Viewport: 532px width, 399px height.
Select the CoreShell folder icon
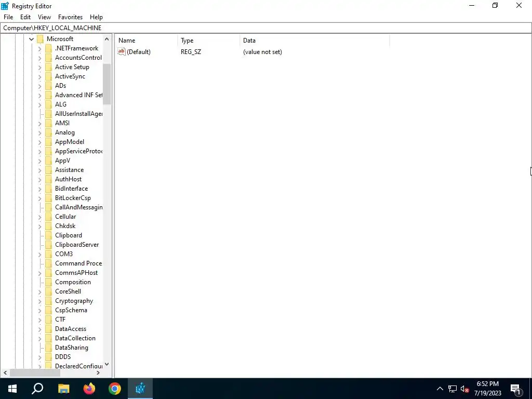point(48,291)
